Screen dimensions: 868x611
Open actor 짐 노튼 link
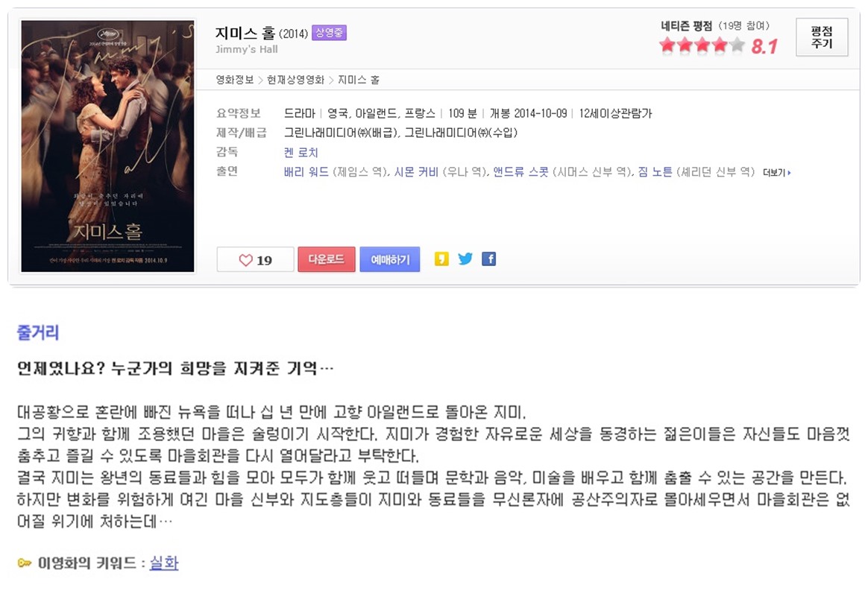(x=655, y=172)
